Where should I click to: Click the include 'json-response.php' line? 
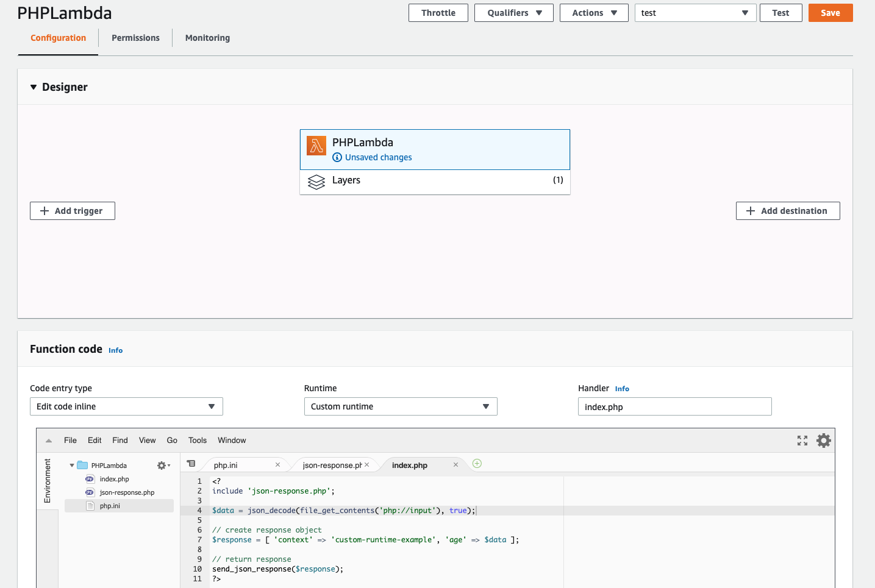(x=273, y=491)
